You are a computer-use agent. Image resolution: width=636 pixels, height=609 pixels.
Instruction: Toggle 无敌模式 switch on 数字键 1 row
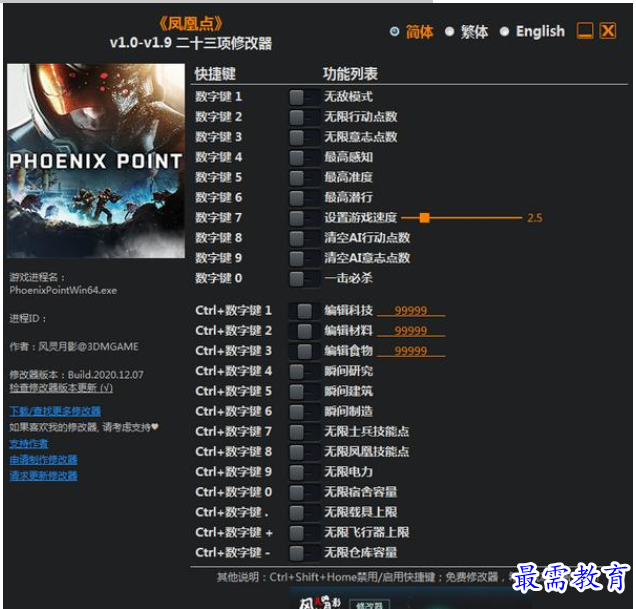(304, 97)
